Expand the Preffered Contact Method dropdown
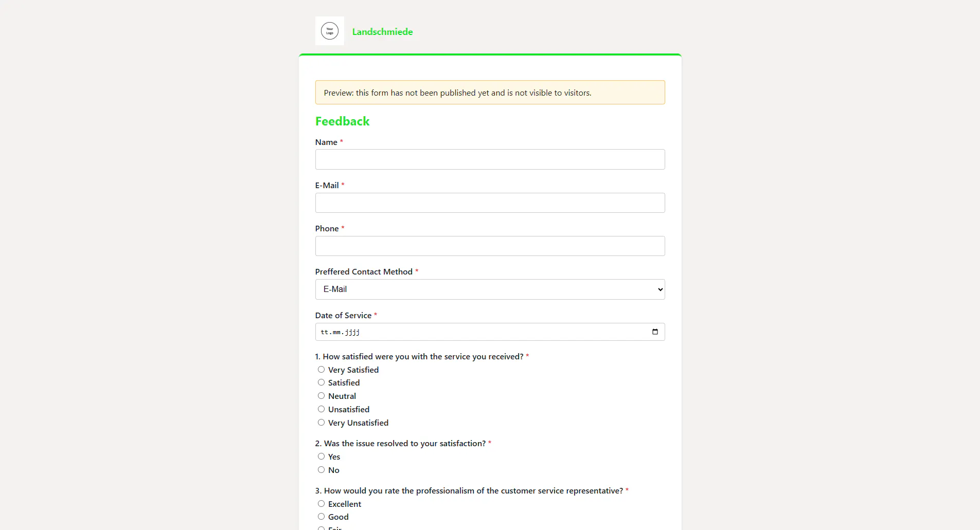 coord(490,289)
